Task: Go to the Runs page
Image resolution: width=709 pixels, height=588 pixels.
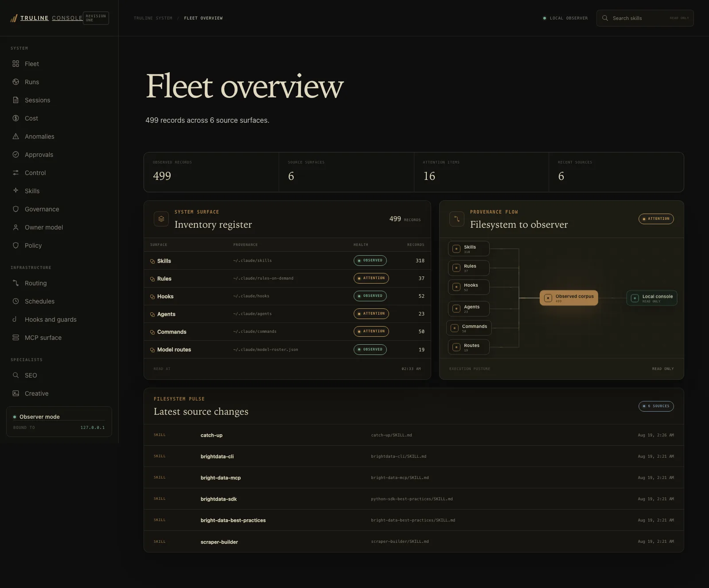Action: click(x=59, y=82)
